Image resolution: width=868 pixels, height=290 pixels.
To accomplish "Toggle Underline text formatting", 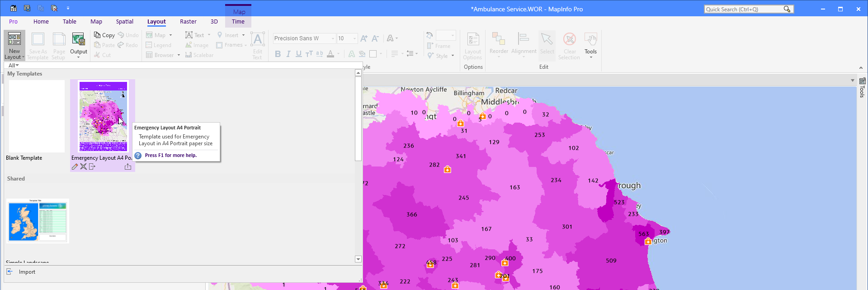I will coord(298,54).
